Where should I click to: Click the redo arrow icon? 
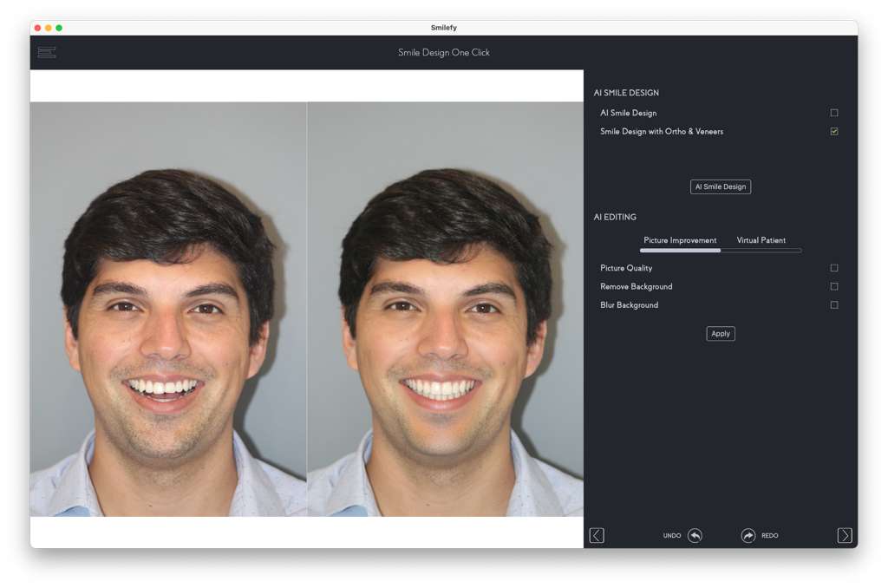click(x=748, y=536)
